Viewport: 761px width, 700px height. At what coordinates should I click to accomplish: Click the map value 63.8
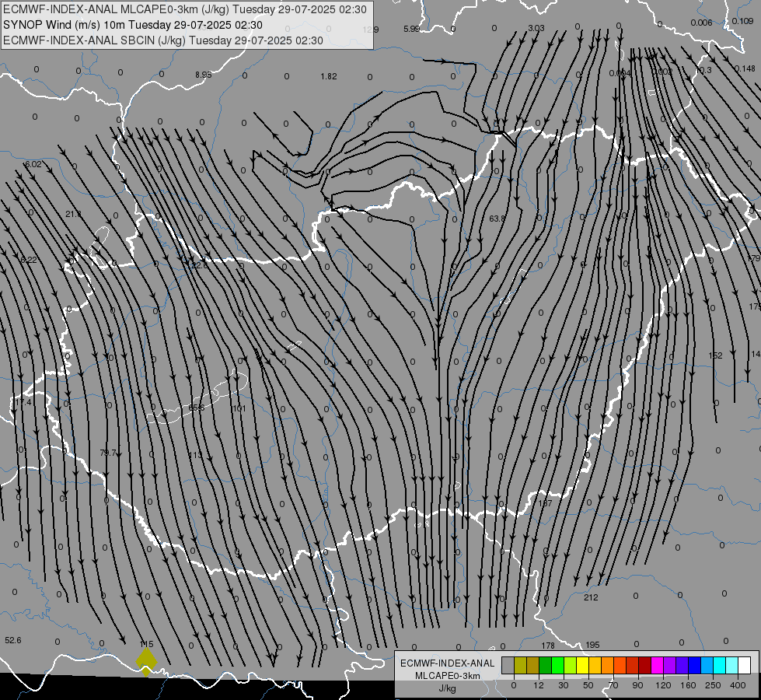coord(497,219)
